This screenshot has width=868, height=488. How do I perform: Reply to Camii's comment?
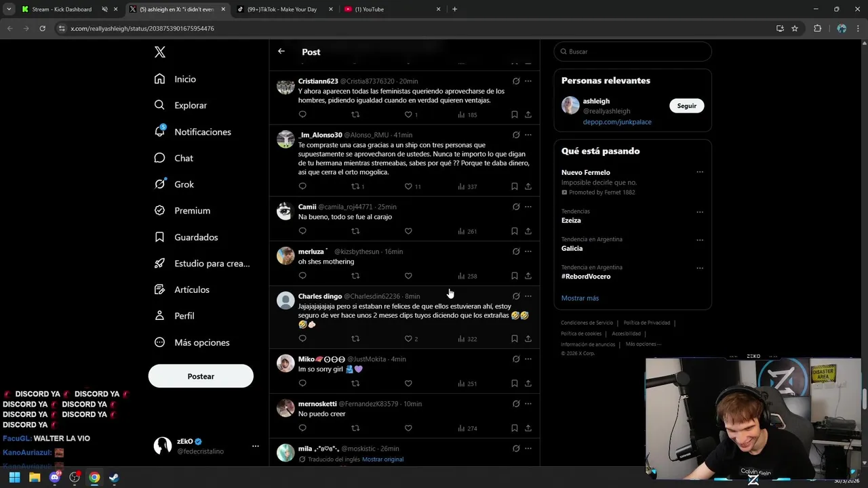[x=302, y=231]
